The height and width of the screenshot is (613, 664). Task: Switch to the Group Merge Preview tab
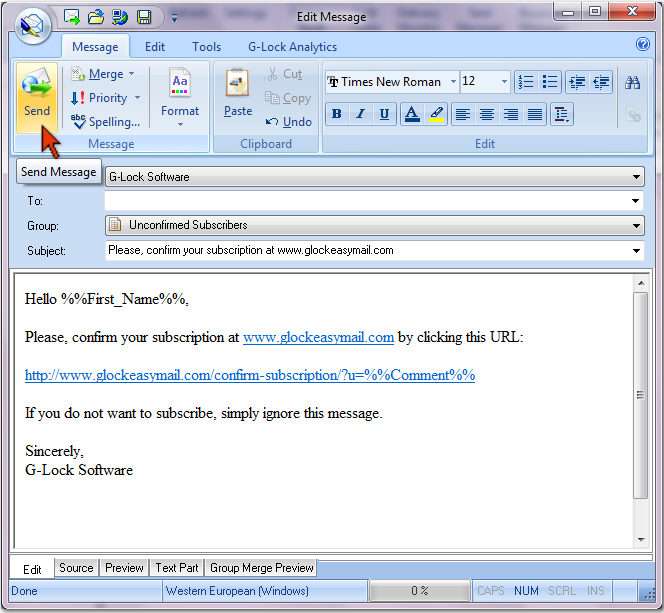tap(261, 568)
